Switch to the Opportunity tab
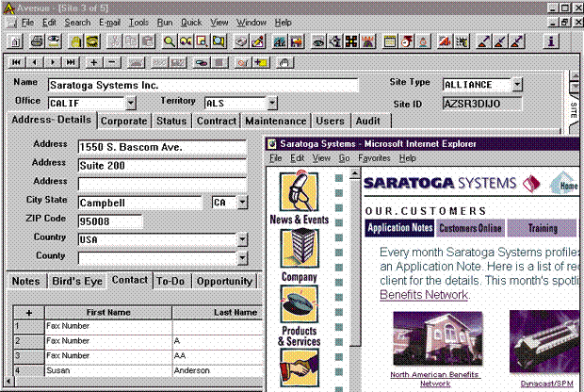This screenshot has height=392, width=584. [224, 281]
